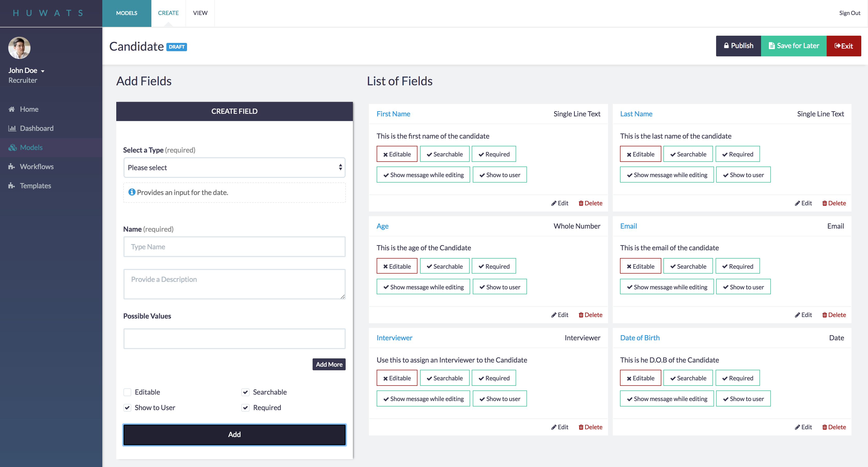Publish the Candidate model
Viewport: 868px width, 467px height.
click(x=738, y=46)
